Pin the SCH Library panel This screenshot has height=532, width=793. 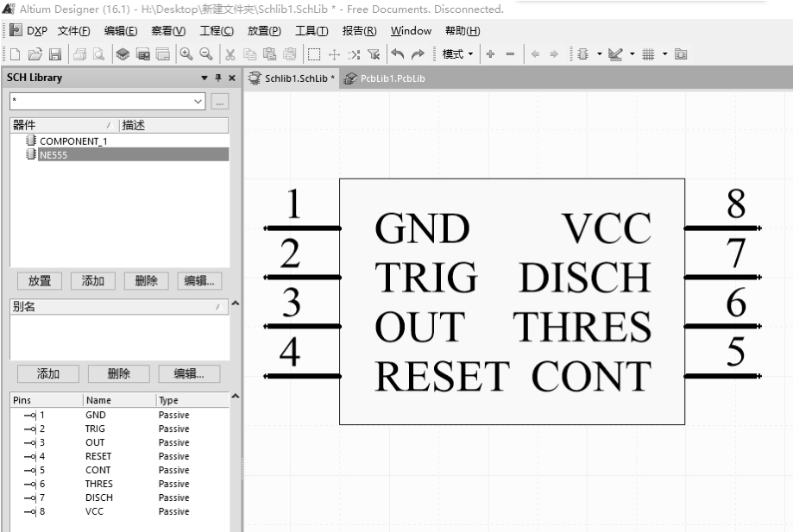tap(218, 78)
